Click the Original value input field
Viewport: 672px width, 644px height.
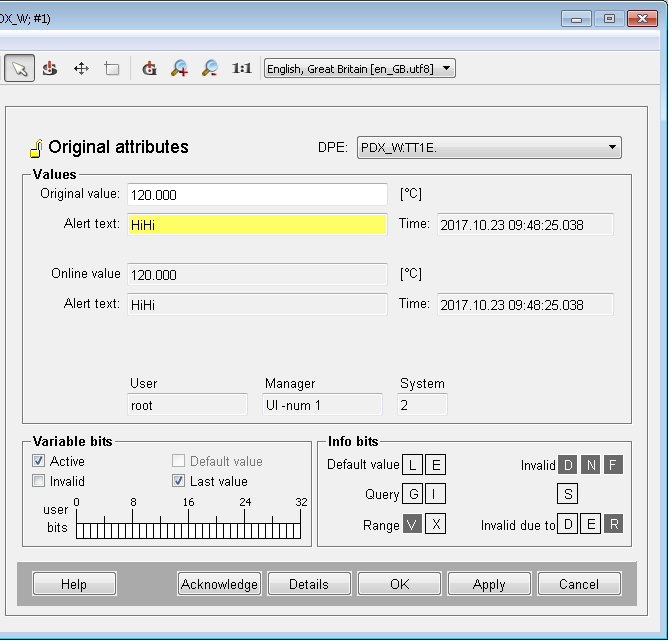[257, 194]
